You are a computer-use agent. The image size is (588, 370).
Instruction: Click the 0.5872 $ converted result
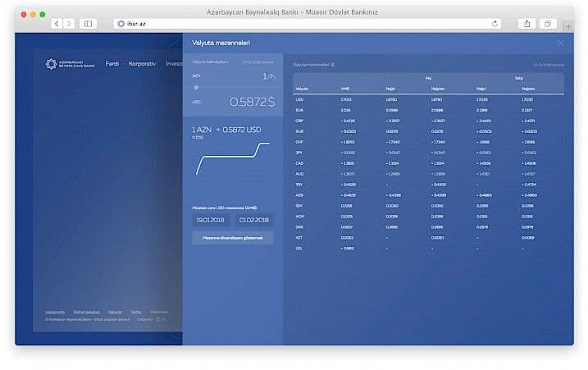click(x=253, y=102)
